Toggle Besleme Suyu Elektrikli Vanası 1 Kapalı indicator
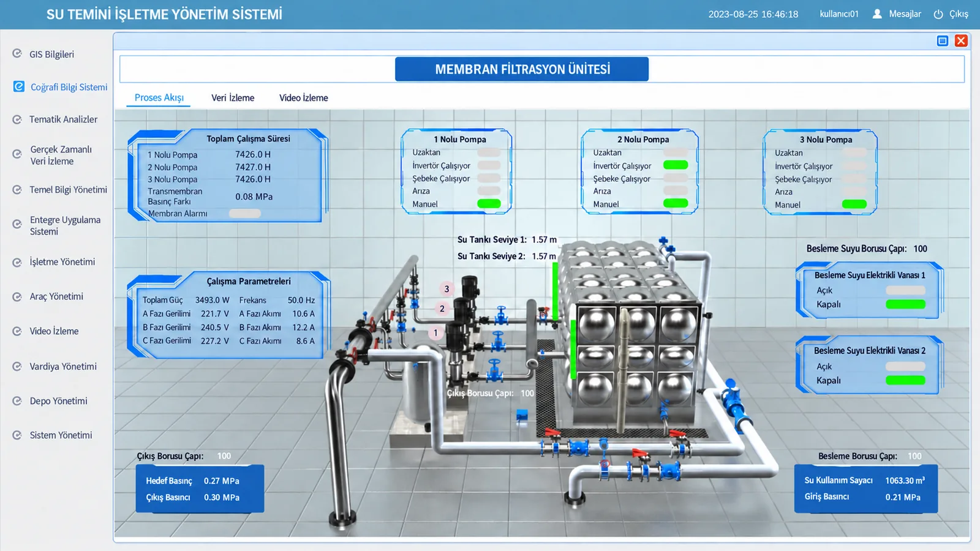Viewport: 980px width, 551px height. tap(905, 304)
